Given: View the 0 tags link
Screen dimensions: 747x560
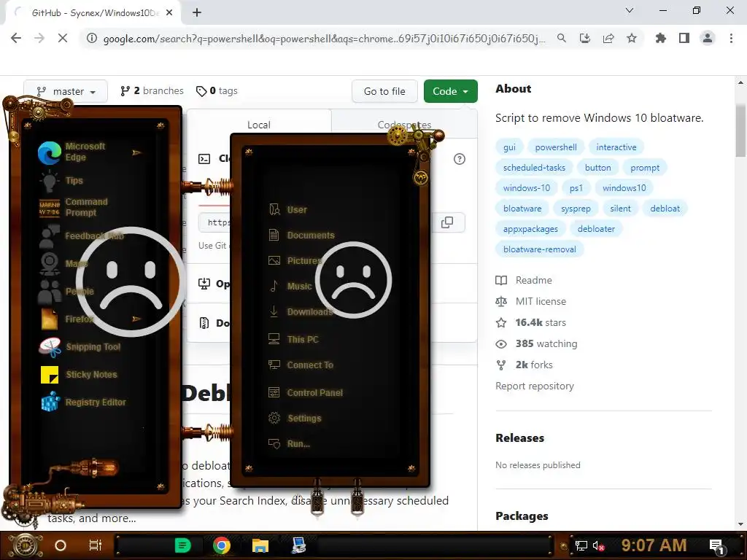Looking at the screenshot, I should click(x=217, y=90).
